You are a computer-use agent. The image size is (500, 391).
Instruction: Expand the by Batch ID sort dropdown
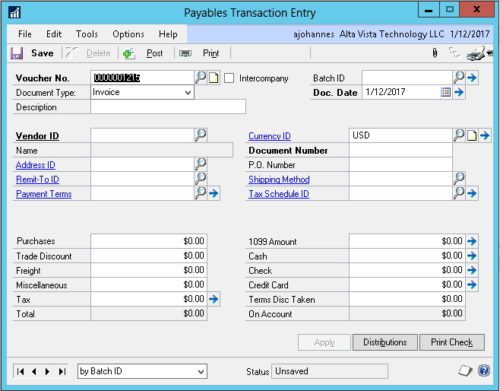click(x=201, y=371)
